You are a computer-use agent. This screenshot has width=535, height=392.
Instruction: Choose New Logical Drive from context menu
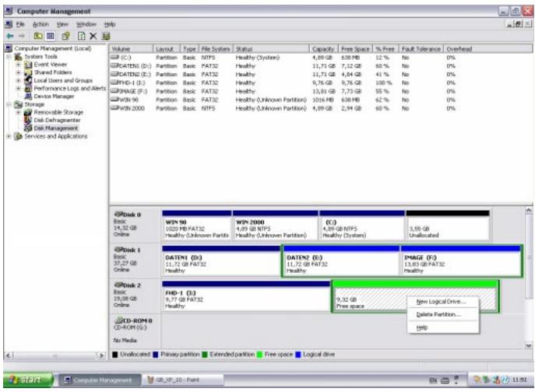[x=443, y=302]
